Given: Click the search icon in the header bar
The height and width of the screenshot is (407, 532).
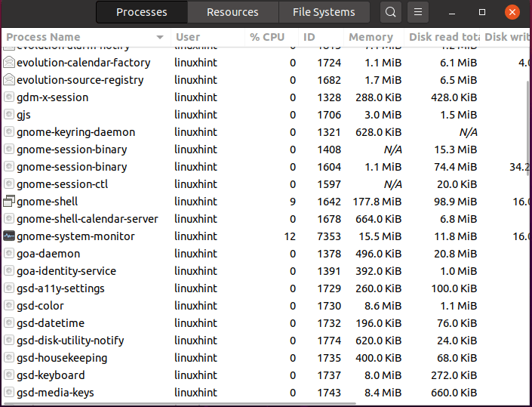Looking at the screenshot, I should [x=391, y=12].
